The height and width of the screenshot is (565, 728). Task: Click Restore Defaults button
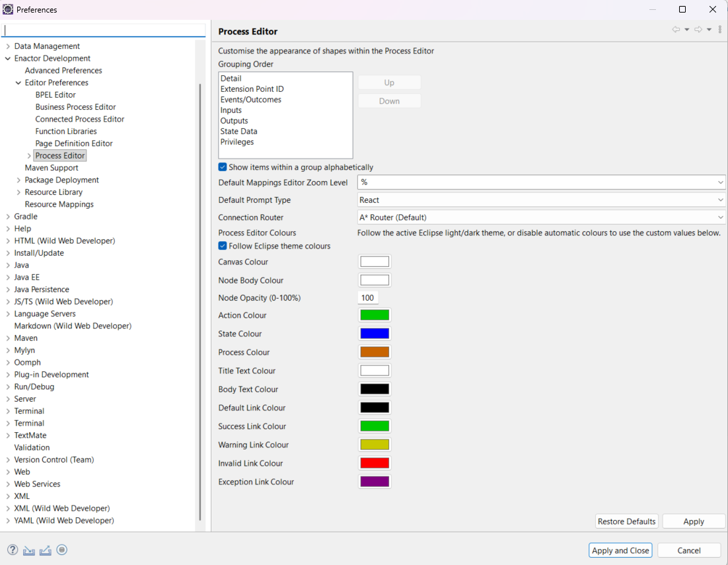(627, 521)
